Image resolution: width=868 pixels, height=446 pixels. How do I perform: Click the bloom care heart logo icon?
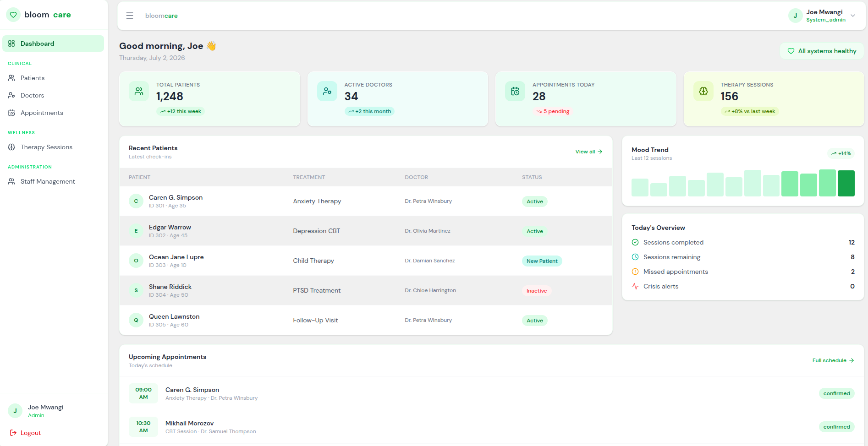13,15
